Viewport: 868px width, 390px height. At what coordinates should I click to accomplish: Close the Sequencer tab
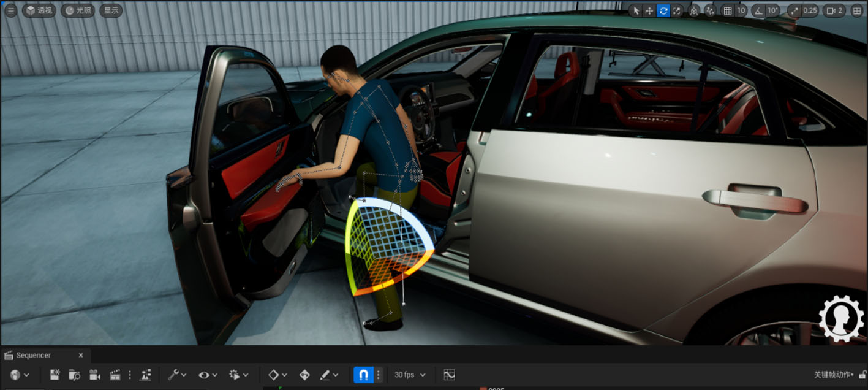pos(80,355)
